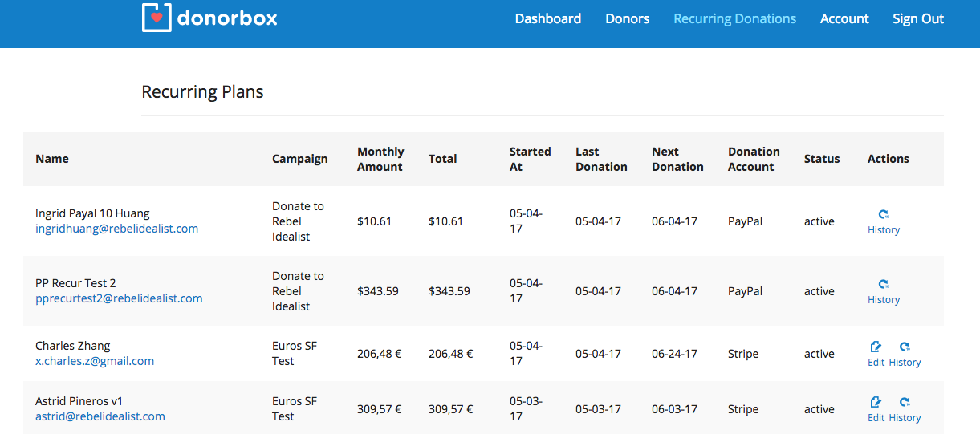The height and width of the screenshot is (434, 980).
Task: Click the Monthly Amount column header
Action: 380,159
